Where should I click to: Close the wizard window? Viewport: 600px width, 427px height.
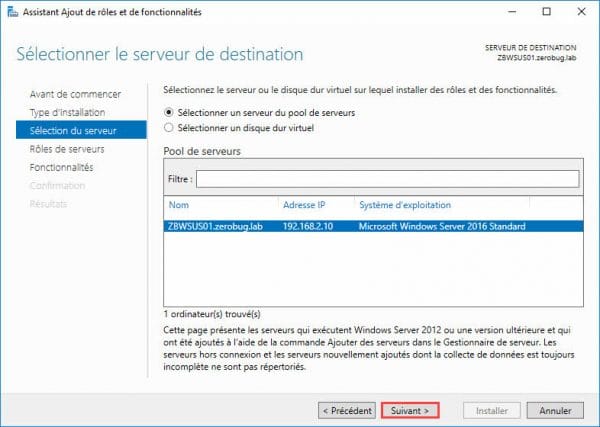581,12
